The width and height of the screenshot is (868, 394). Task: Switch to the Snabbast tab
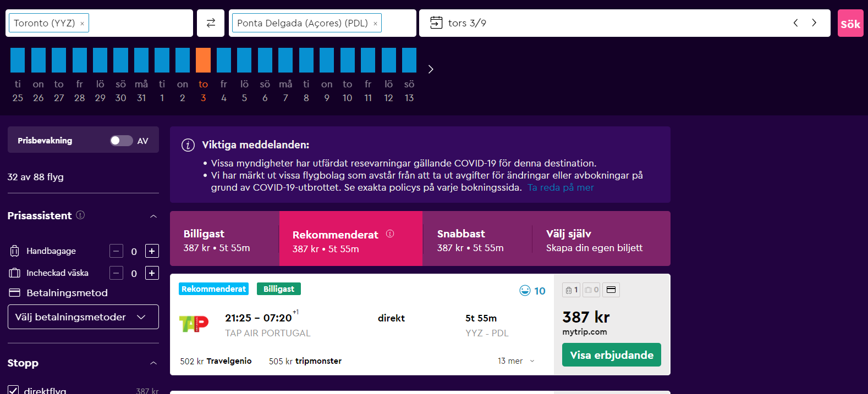[477, 238]
